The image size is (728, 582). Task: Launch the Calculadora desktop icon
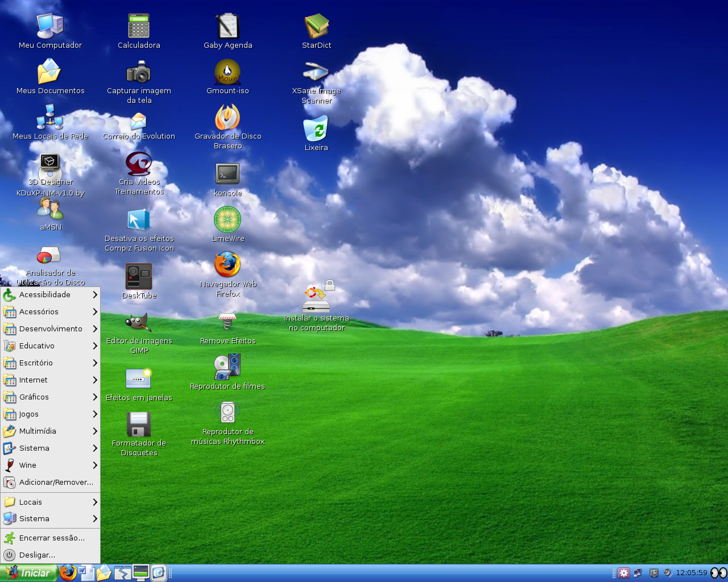(x=139, y=26)
